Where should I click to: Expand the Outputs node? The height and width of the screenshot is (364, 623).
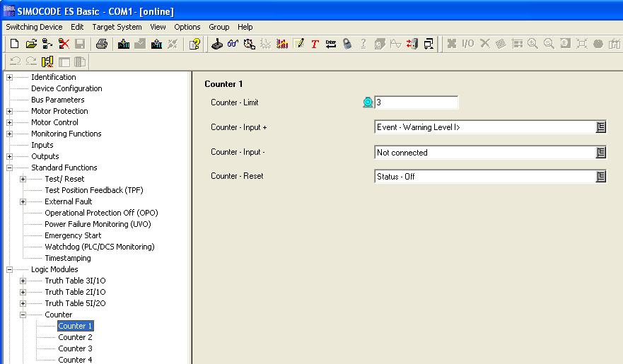[9, 157]
